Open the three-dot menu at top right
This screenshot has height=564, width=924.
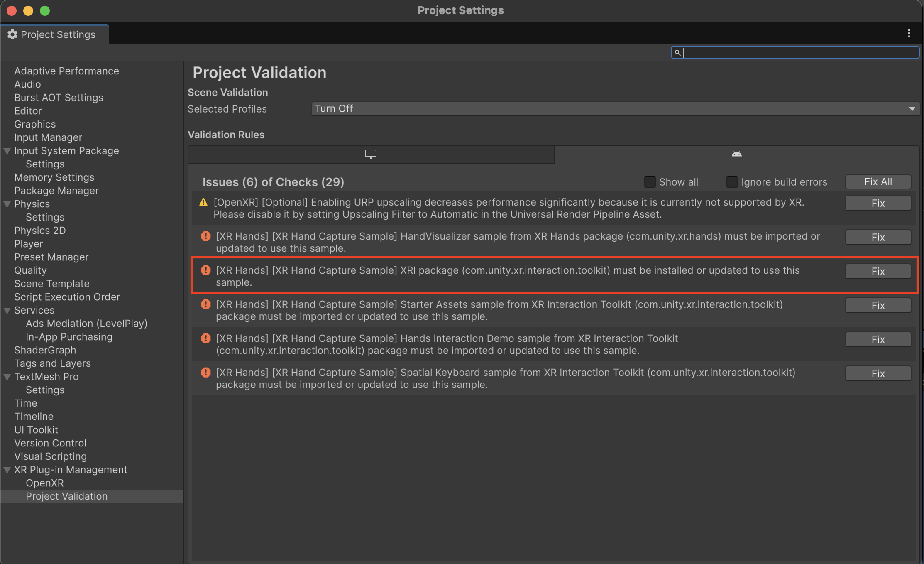909,34
